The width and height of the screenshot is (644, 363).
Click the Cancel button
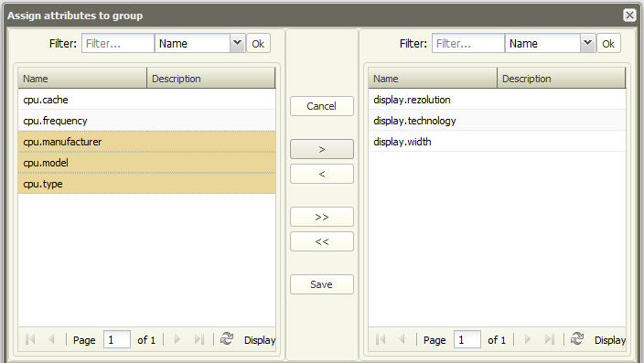click(322, 106)
